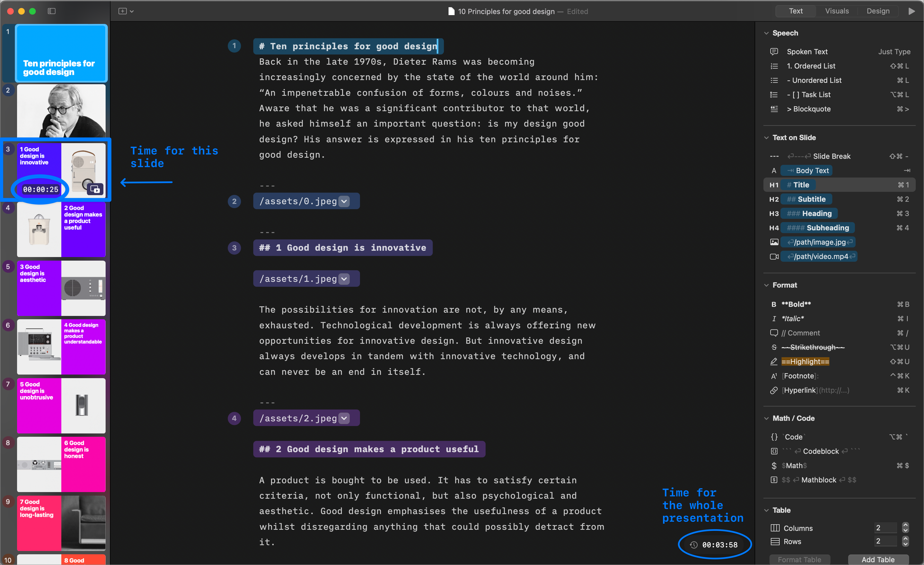Click the slide 3 duration 00:00:25
This screenshot has width=924, height=565.
40,189
